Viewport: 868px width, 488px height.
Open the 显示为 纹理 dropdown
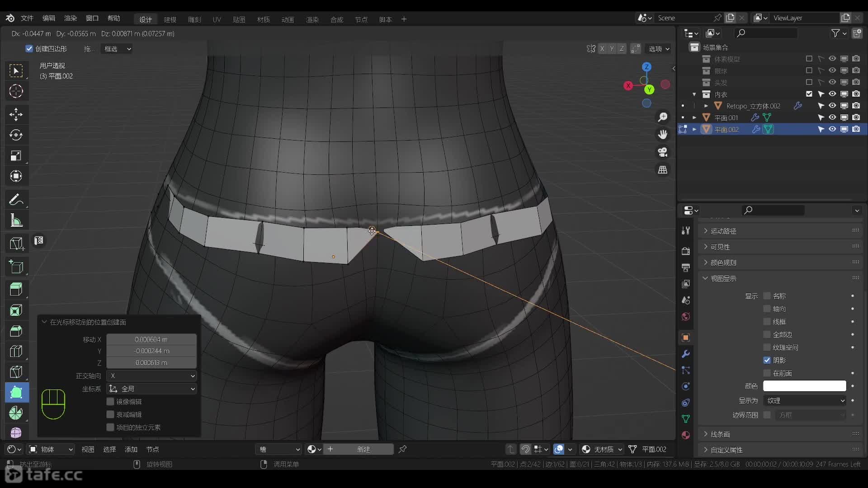point(805,400)
